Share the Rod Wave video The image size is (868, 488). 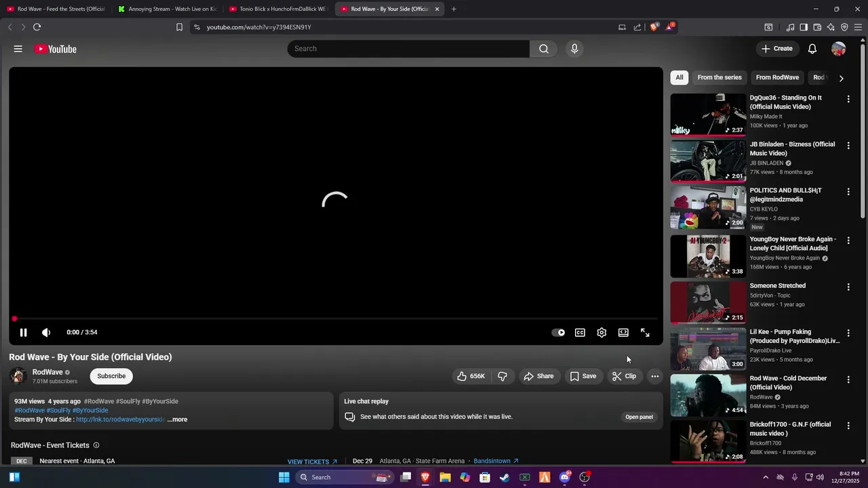tap(538, 376)
